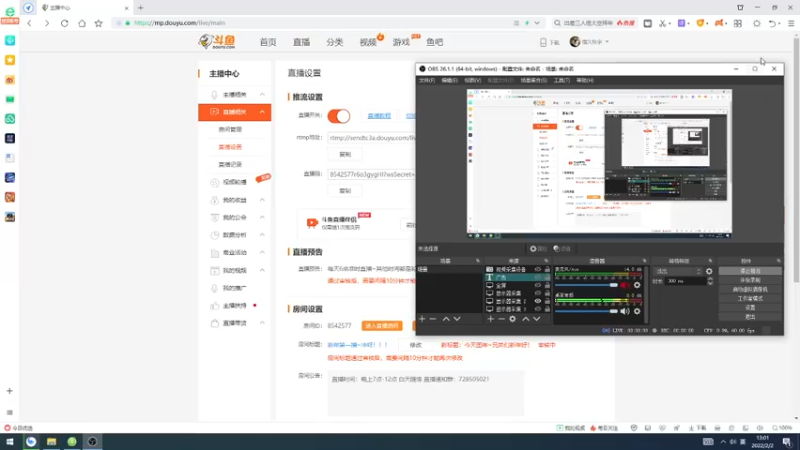Open the Windows Start menu
This screenshot has height=450, width=800.
[10, 442]
